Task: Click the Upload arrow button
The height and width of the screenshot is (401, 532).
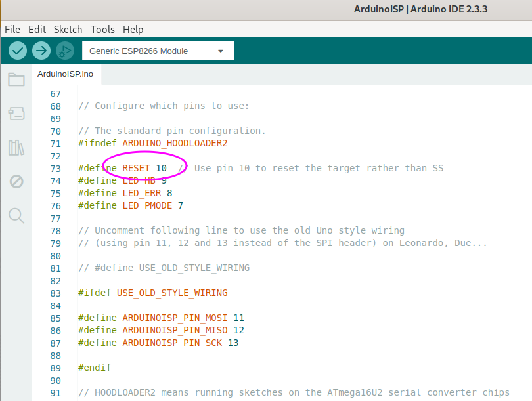Action: click(x=41, y=51)
